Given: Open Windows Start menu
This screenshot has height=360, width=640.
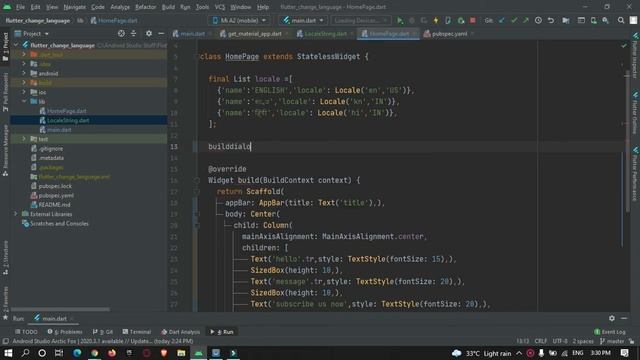Looking at the screenshot, I should 8,353.
